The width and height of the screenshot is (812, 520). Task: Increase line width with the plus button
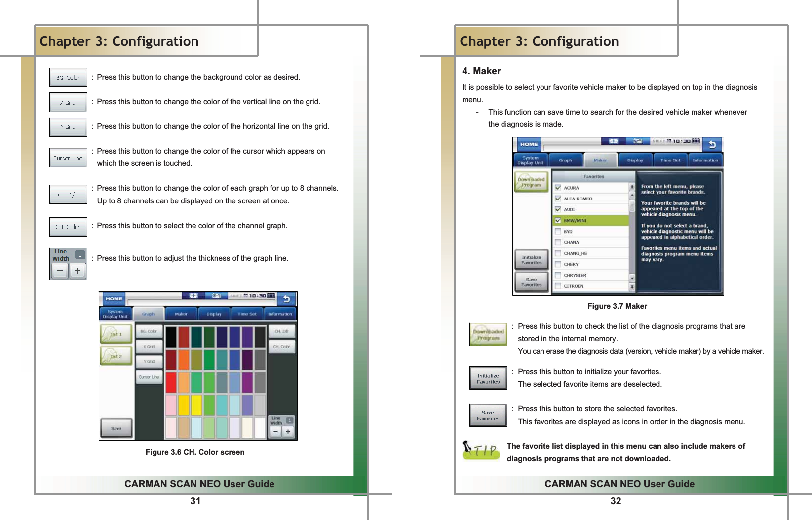(x=288, y=432)
